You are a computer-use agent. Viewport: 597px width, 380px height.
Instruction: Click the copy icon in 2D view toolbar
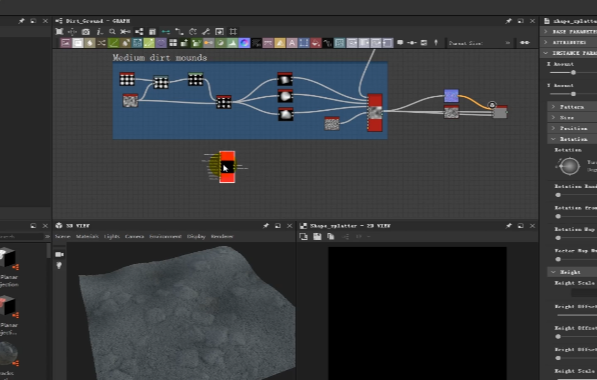(331, 237)
